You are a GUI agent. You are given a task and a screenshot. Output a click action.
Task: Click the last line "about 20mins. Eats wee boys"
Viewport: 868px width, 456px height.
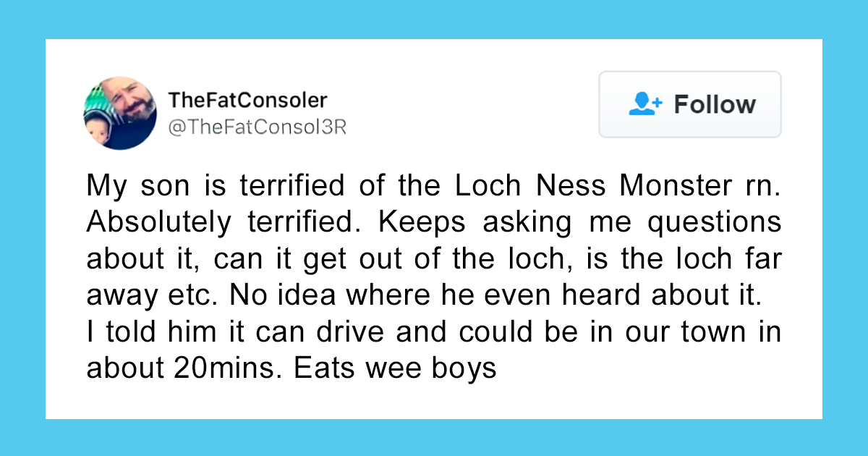pyautogui.click(x=292, y=369)
